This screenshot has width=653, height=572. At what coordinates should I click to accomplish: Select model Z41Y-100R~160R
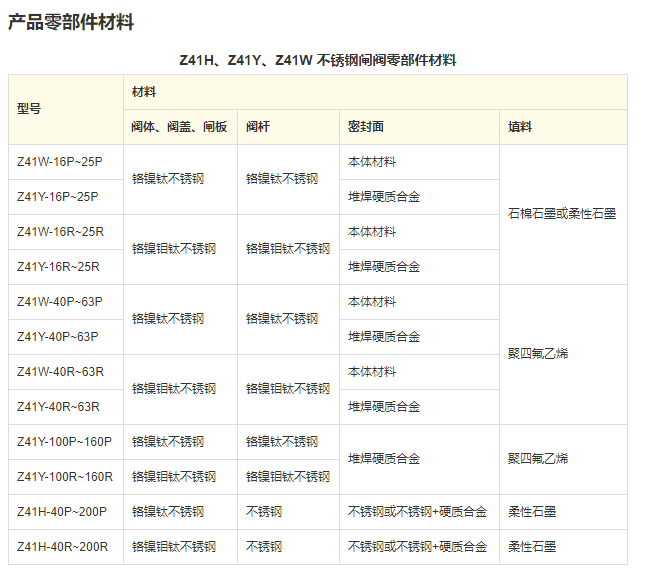(x=65, y=477)
